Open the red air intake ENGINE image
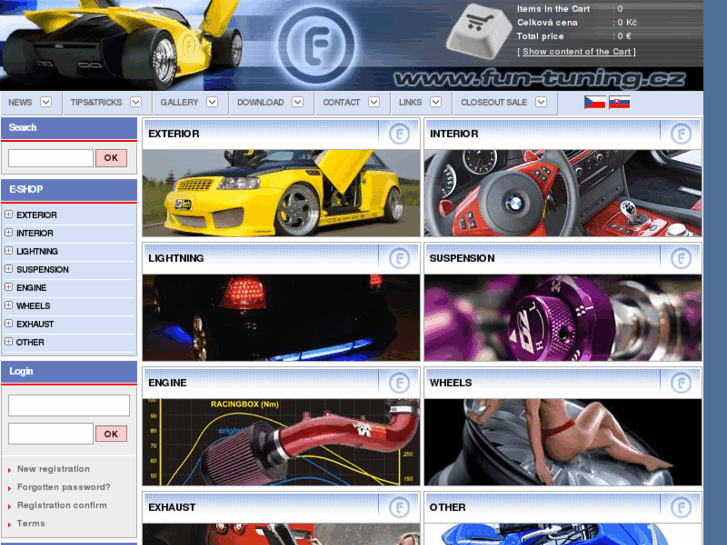The width and height of the screenshot is (727, 545). 281,442
